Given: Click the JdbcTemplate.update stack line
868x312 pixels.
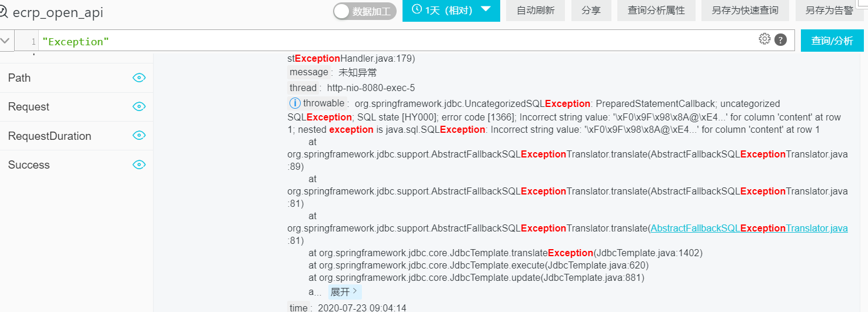Looking at the screenshot, I should point(477,277).
